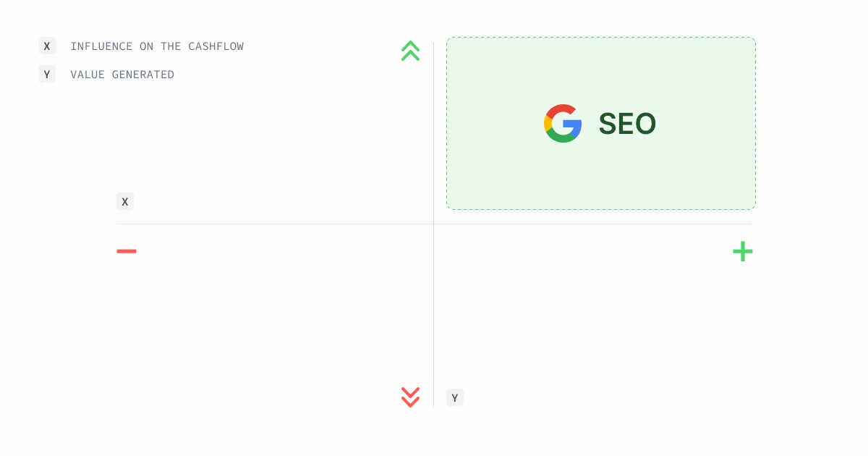Select the red minus sign
The image size is (868, 456).
tap(127, 251)
